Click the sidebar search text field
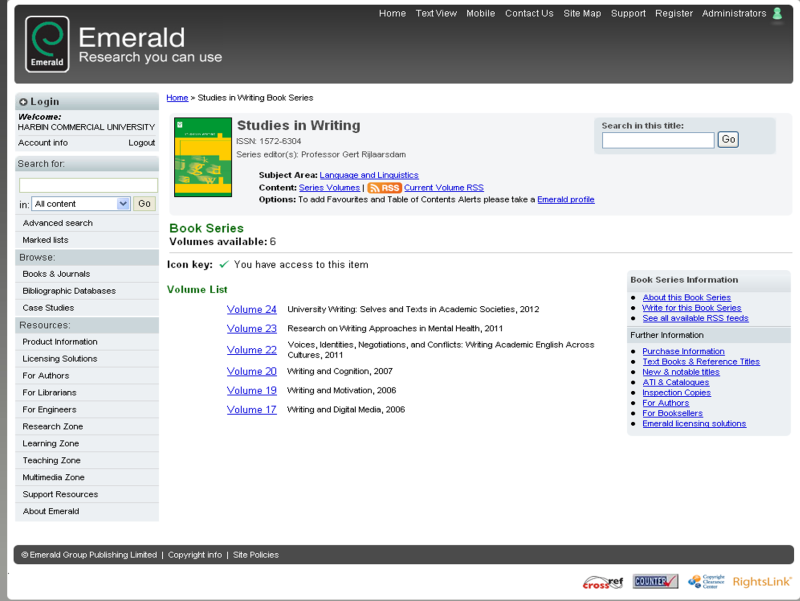 coord(88,185)
